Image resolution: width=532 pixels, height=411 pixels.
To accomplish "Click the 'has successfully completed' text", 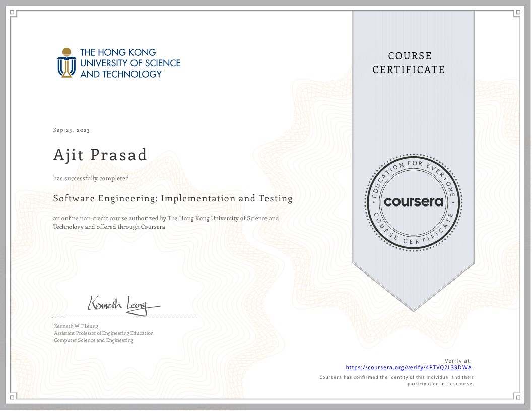I will tap(91, 178).
